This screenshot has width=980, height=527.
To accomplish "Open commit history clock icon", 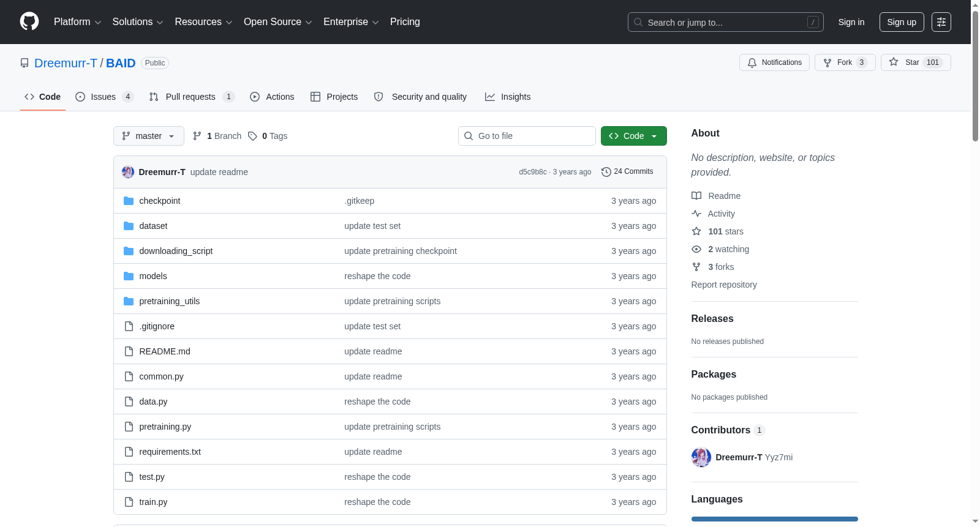I will [606, 172].
